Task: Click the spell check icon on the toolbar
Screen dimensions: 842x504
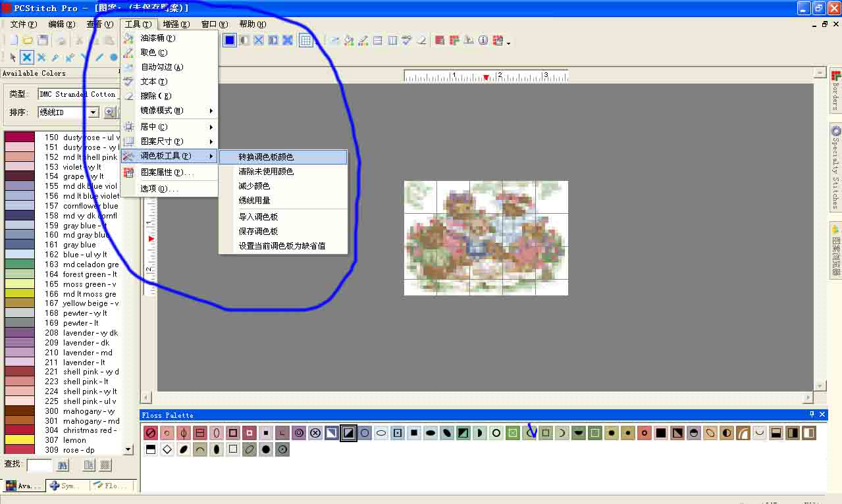Action: (x=406, y=39)
